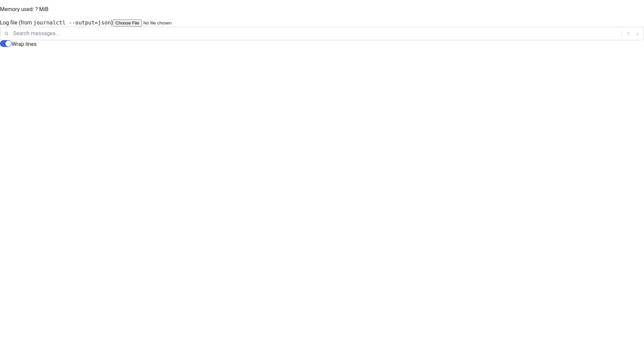Click the empty log message area
The height and width of the screenshot is (362, 644).
322,201
